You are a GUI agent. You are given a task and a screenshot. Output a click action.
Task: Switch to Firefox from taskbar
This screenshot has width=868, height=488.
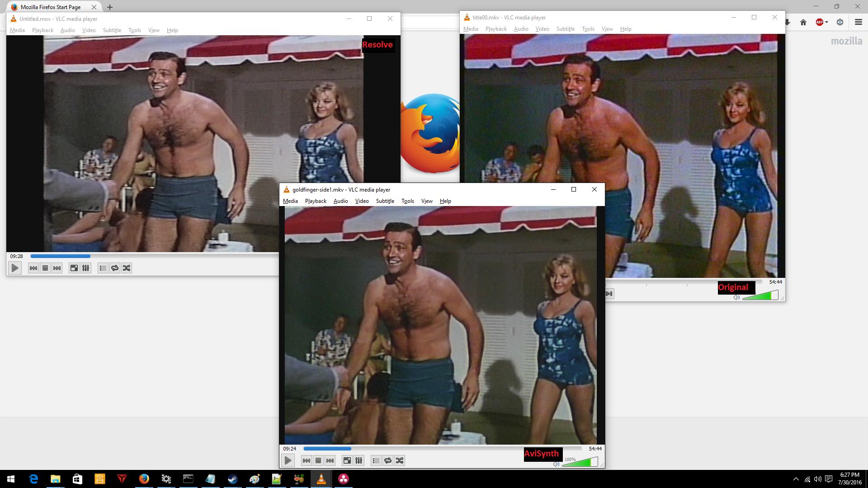(144, 479)
